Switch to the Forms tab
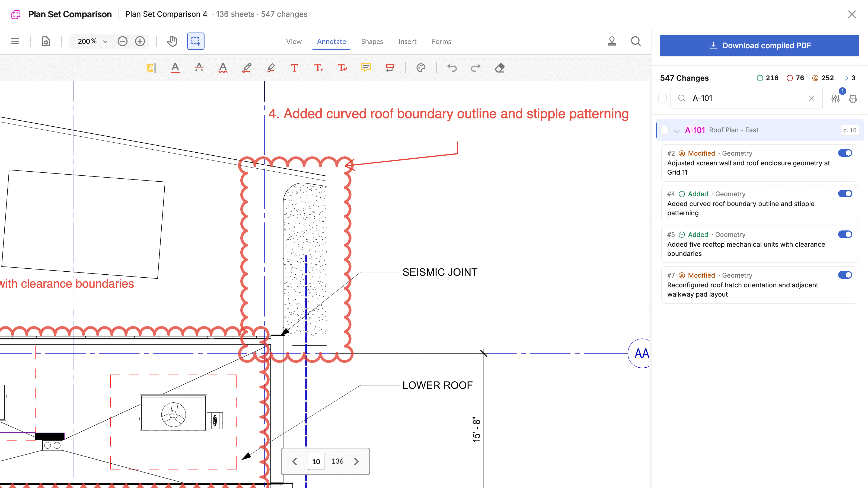The image size is (868, 488). coord(441,41)
